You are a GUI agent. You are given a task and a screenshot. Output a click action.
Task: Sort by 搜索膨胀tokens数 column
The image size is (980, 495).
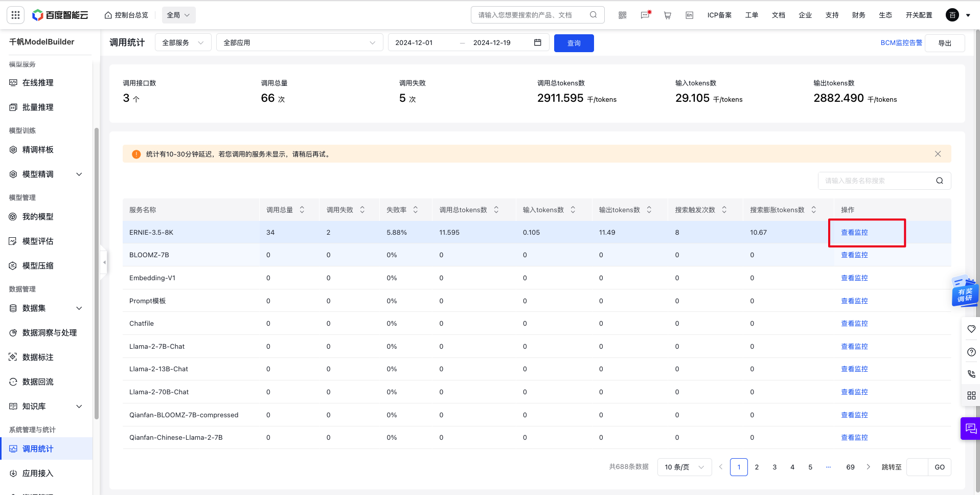pyautogui.click(x=814, y=210)
